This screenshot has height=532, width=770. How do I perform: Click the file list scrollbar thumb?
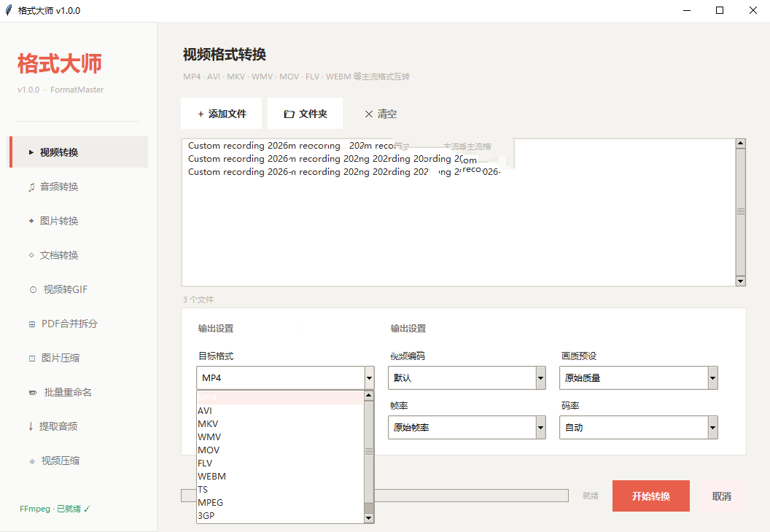[x=741, y=212]
